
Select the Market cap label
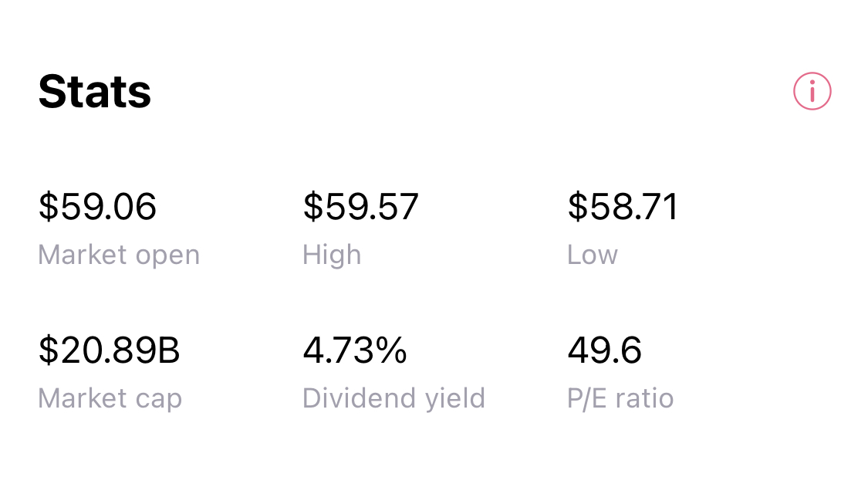[x=110, y=398]
